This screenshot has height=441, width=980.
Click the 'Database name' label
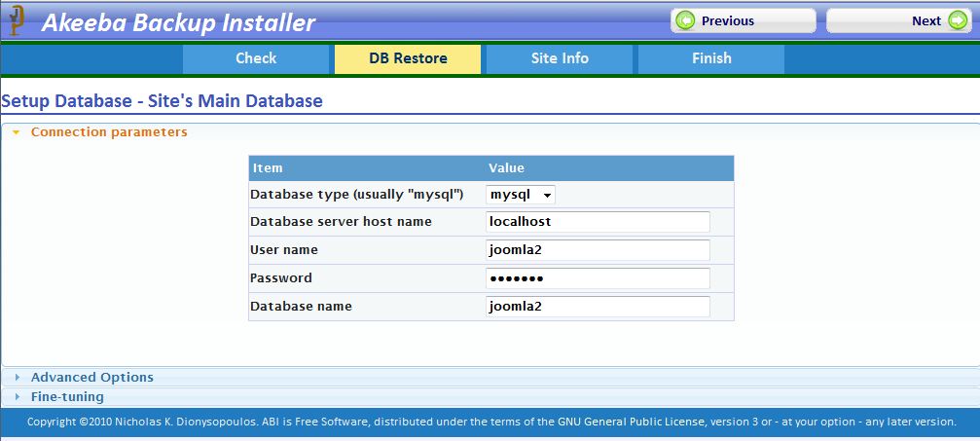301,307
